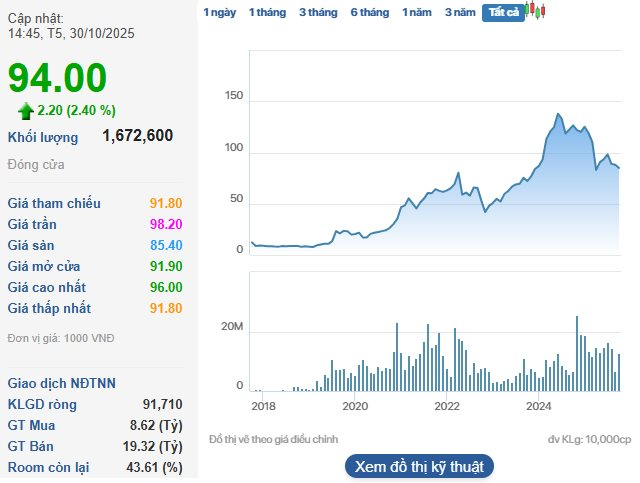Switch to the "3 năm" period
Screen dimensions: 640x483
coord(460,12)
